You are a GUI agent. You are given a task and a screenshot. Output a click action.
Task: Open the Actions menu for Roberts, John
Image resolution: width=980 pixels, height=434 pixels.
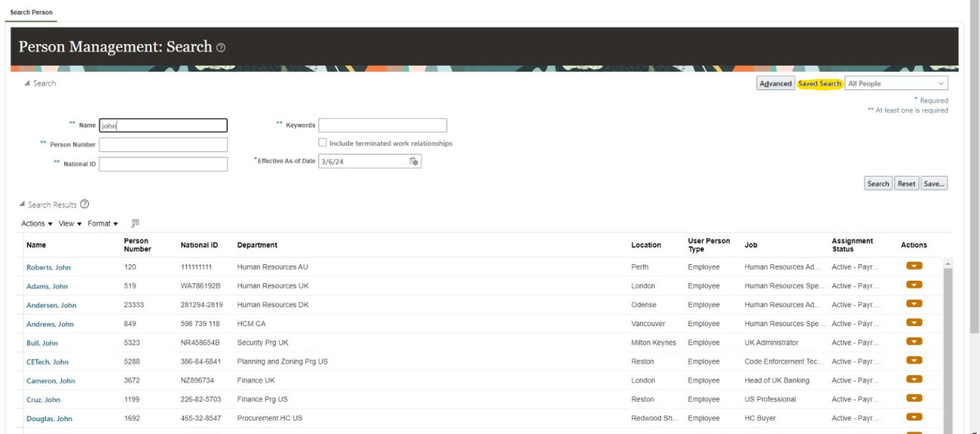tap(915, 267)
